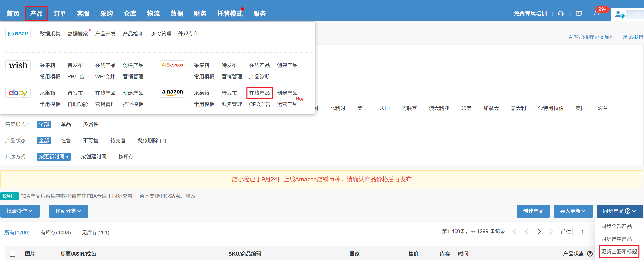Open the help book icon
This screenshot has height=260, width=644.
click(579, 14)
